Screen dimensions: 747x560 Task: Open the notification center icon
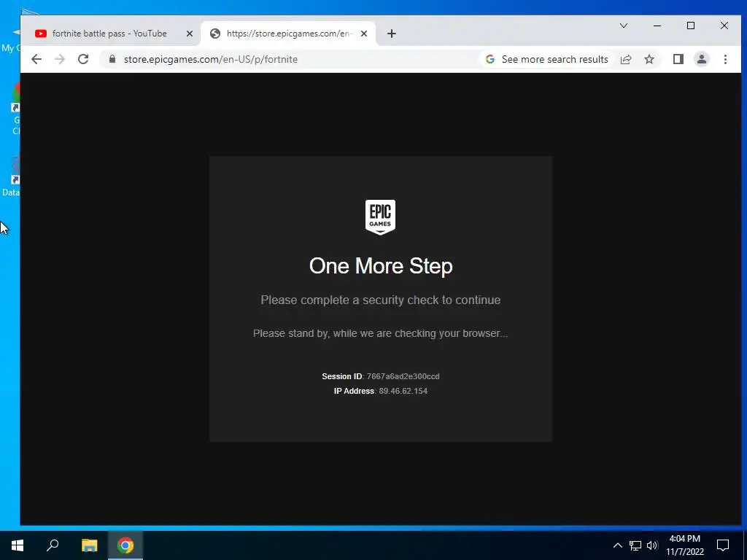click(723, 545)
